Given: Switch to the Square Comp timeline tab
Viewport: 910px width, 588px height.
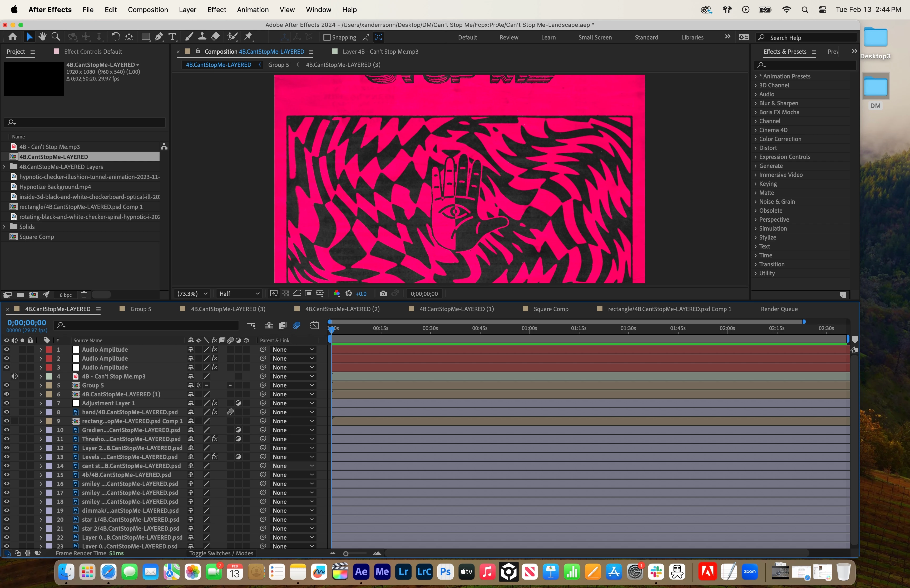Looking at the screenshot, I should [x=551, y=309].
